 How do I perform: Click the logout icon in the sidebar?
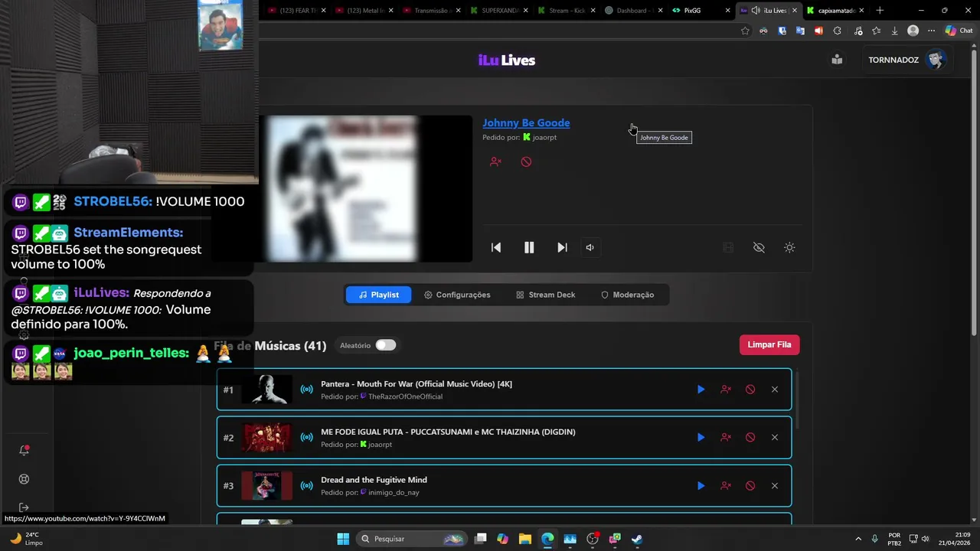click(x=24, y=507)
